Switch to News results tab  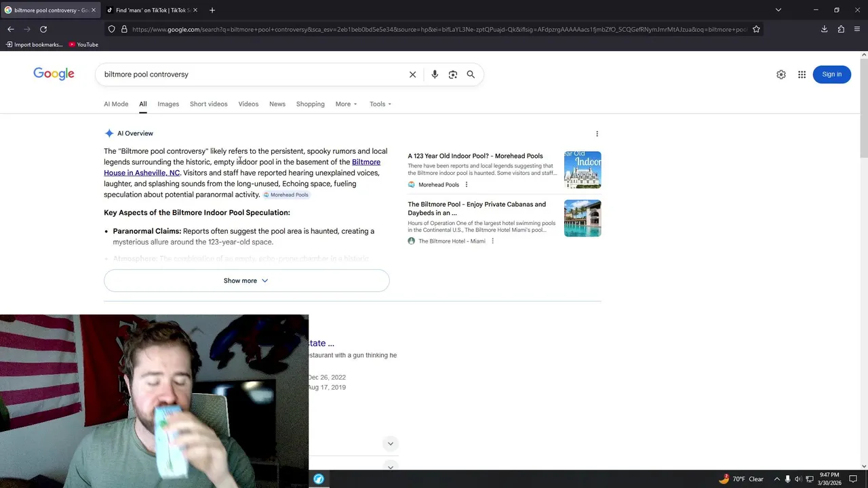click(277, 104)
